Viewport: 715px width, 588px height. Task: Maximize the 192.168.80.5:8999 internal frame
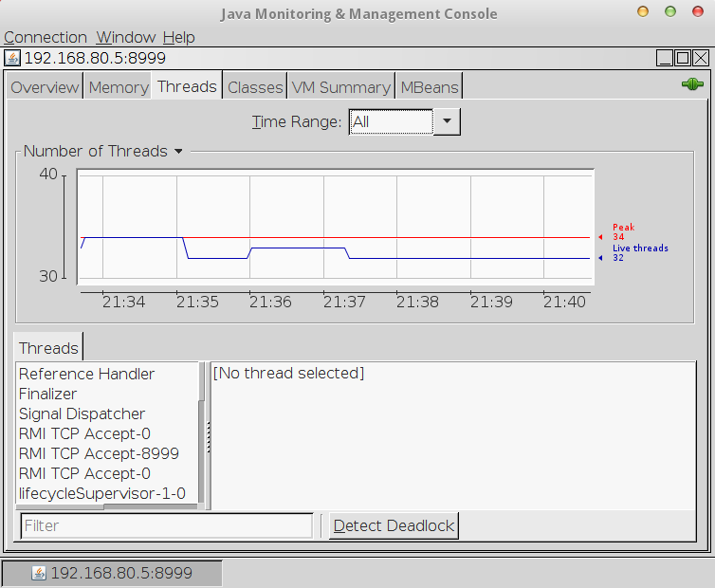[683, 58]
